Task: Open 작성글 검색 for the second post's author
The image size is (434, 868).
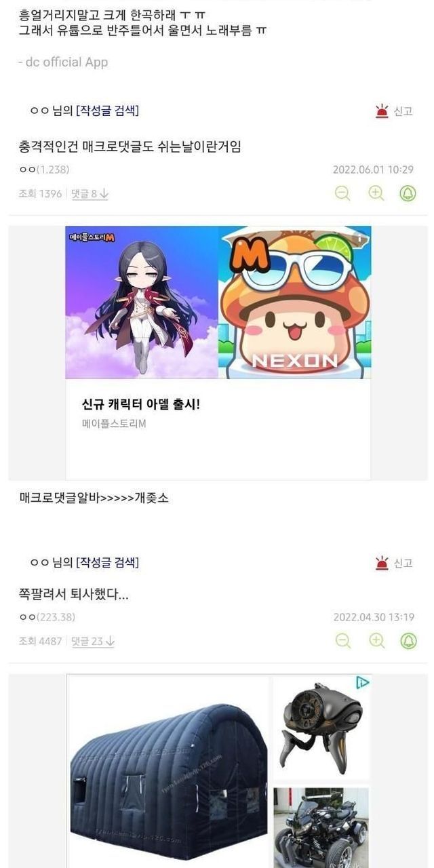Action: coord(108,562)
